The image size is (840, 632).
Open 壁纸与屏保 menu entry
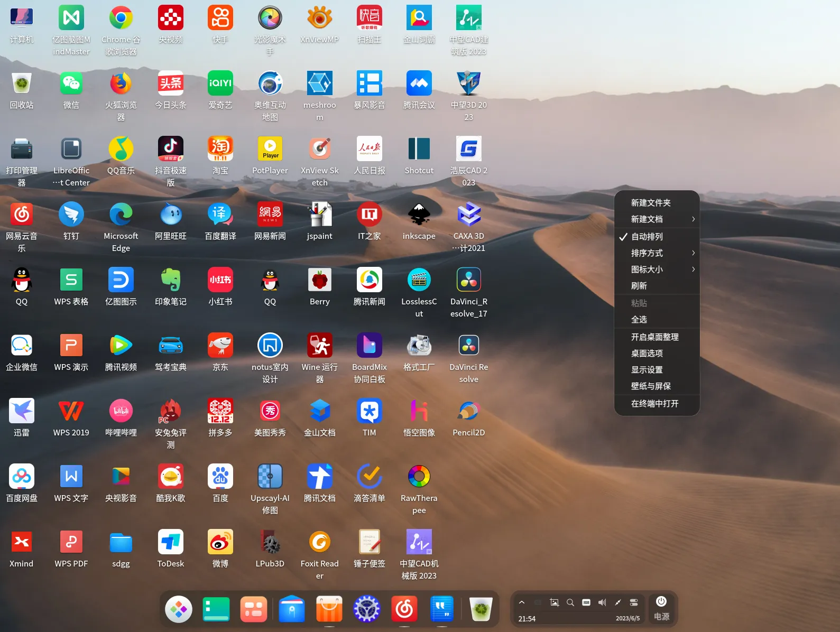(x=657, y=386)
